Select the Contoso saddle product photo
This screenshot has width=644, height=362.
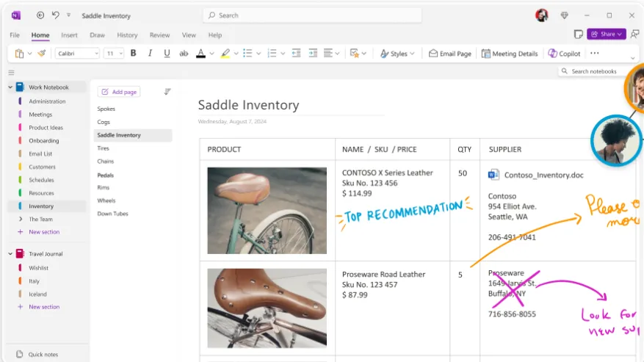tap(267, 211)
